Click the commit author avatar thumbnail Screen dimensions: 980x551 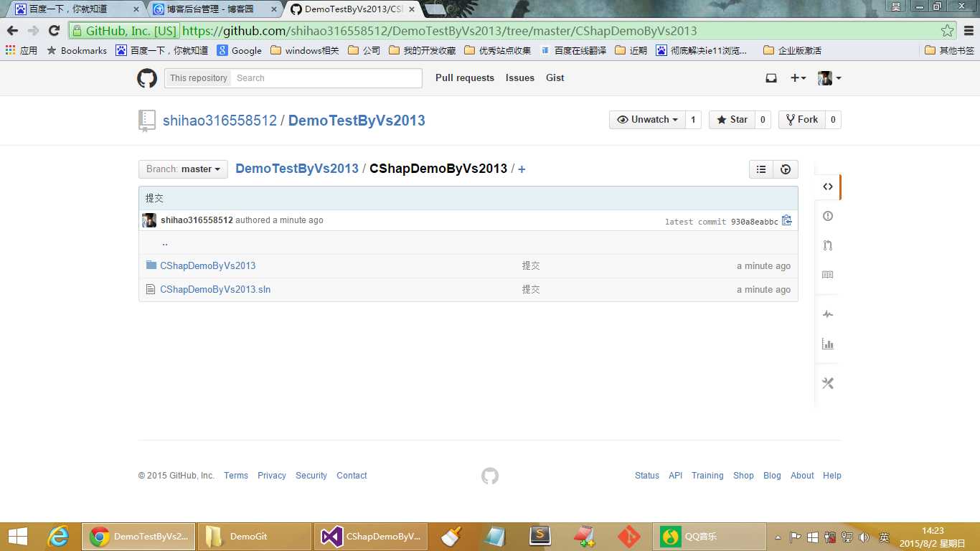coord(149,220)
